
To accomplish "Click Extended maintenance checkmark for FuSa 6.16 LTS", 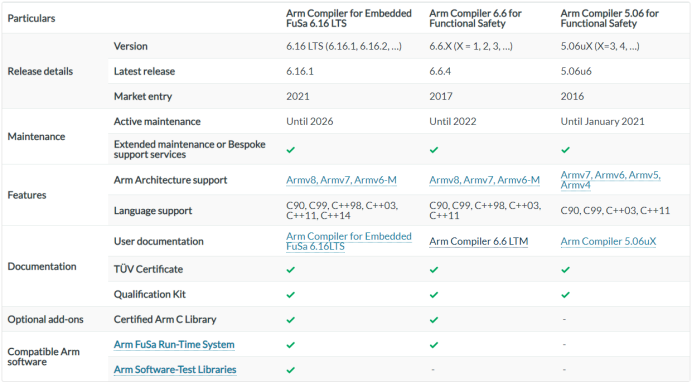I will tap(290, 150).
